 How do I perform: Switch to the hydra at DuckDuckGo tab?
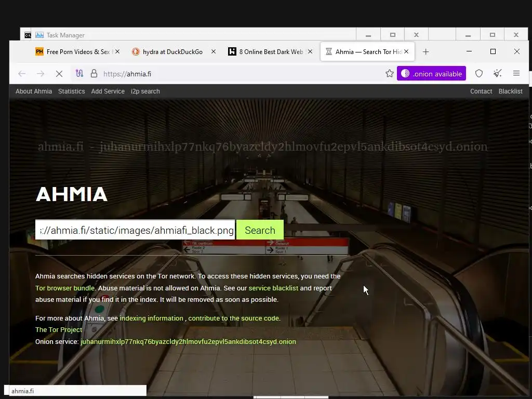point(172,52)
